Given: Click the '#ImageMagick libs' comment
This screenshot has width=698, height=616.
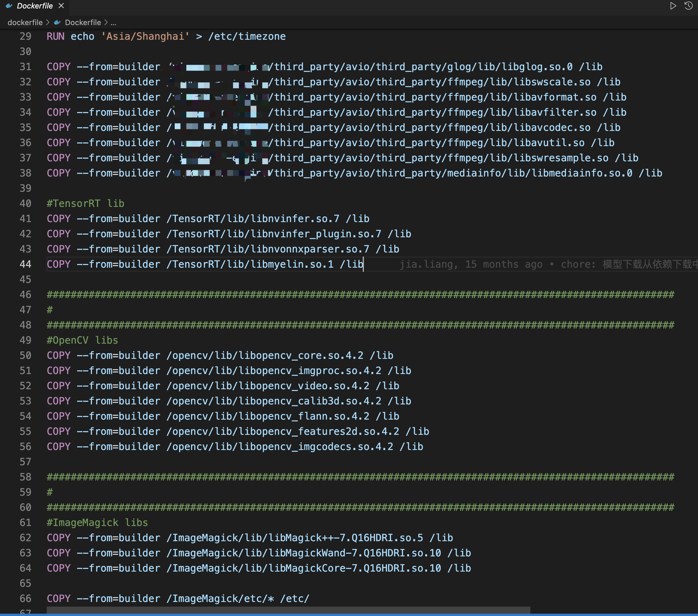Looking at the screenshot, I should pyautogui.click(x=97, y=523).
